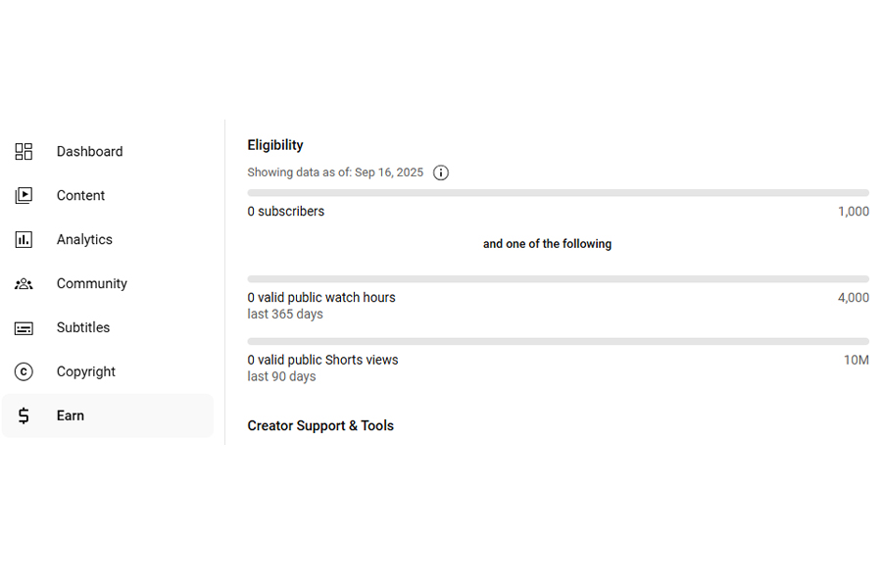Click the Shorts views progress bar
This screenshot has width=882, height=588.
click(x=558, y=341)
